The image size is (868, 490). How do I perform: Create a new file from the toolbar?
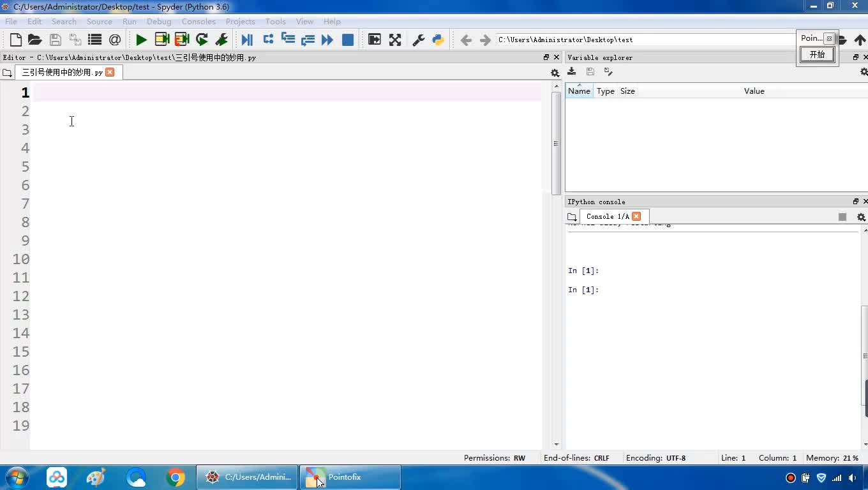(16, 40)
